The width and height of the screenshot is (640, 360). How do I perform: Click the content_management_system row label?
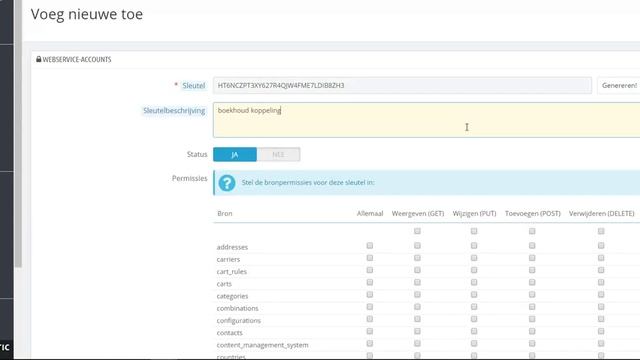coord(262,345)
